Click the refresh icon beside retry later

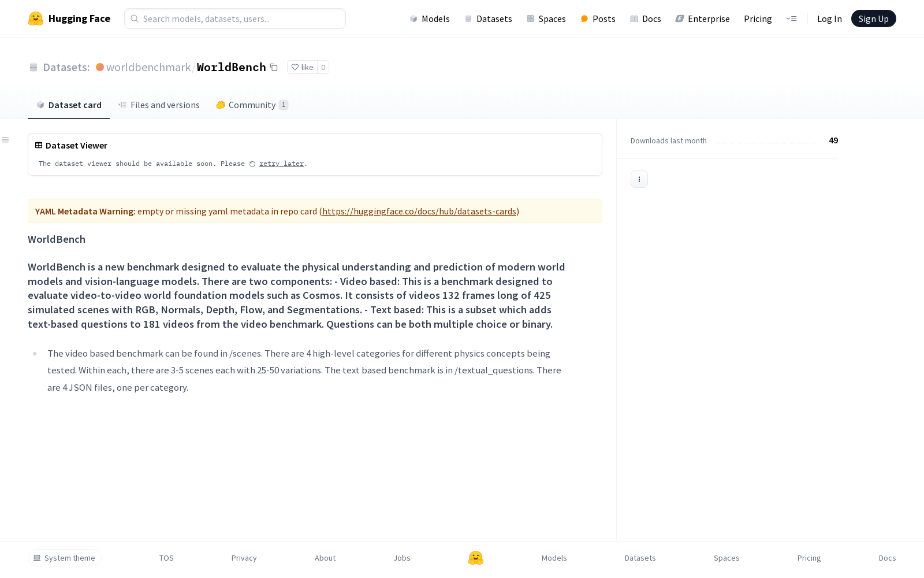coord(252,164)
